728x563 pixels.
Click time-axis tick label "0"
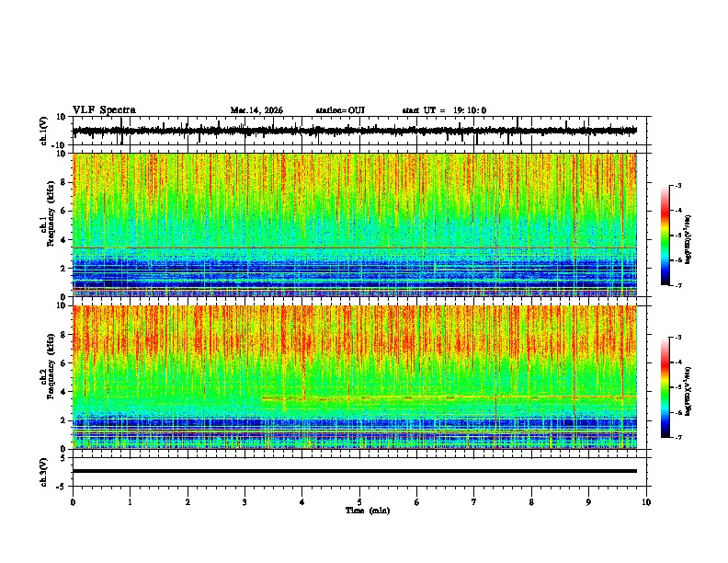pos(73,502)
